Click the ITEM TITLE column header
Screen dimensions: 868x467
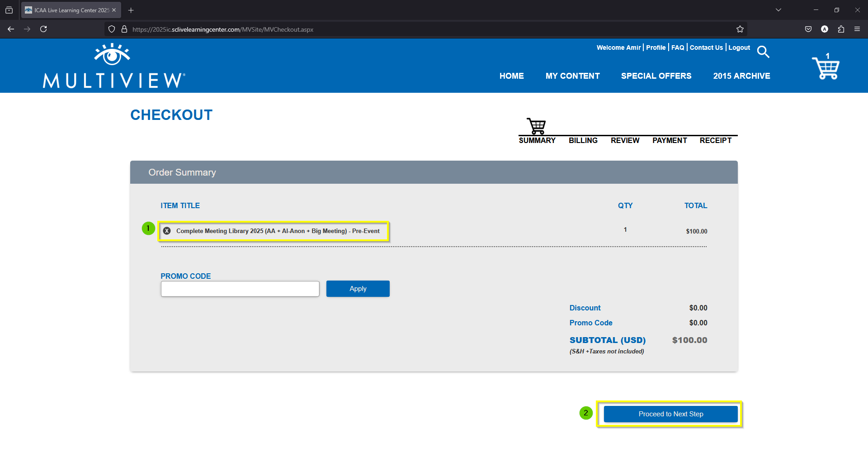point(180,205)
